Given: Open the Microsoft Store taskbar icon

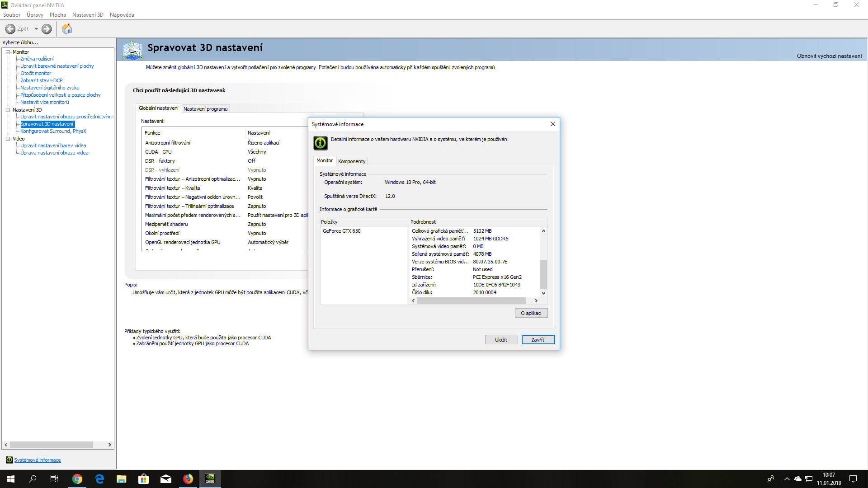Looking at the screenshot, I should 144,479.
